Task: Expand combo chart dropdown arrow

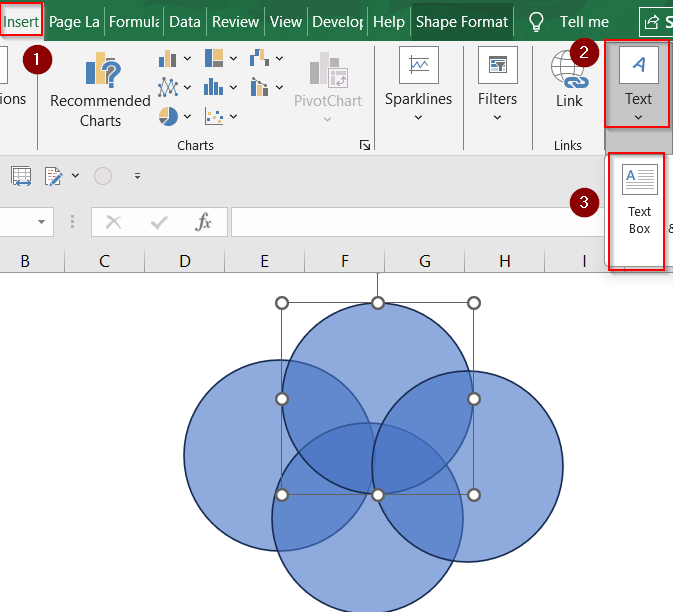Action: pyautogui.click(x=279, y=88)
